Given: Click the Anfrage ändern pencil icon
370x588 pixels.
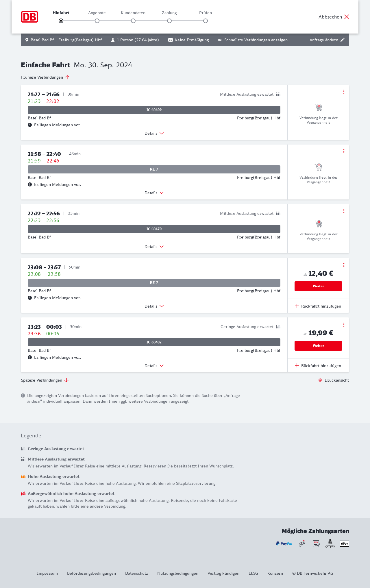Looking at the screenshot, I should point(343,40).
